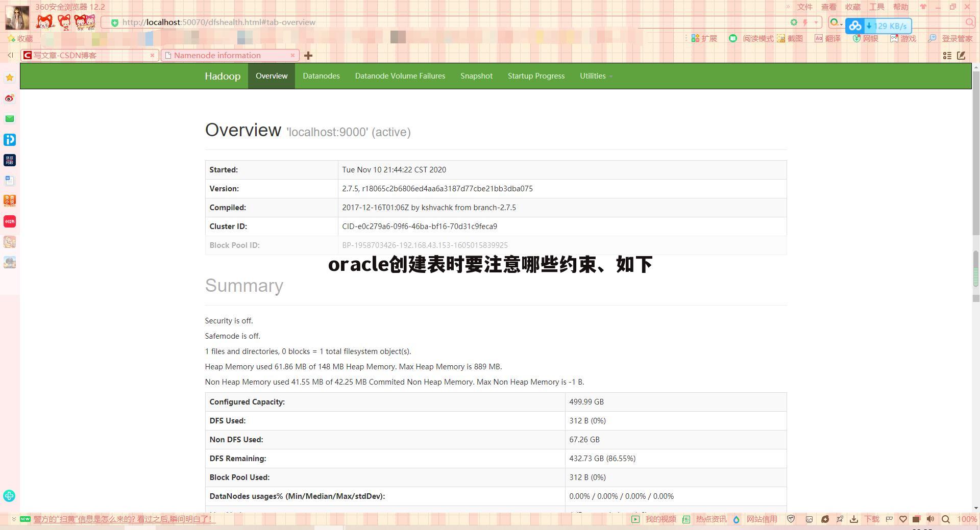
Task: Open the 登录管家 login manager
Action: coord(948,38)
